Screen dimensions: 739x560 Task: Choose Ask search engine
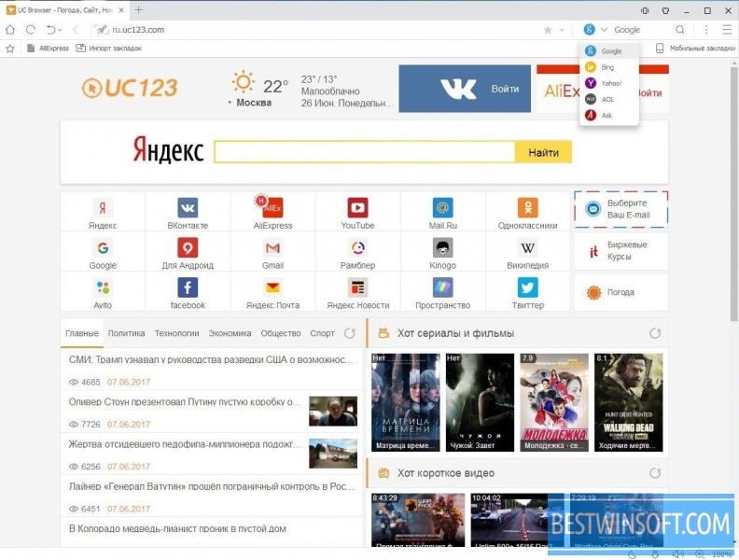pos(609,116)
